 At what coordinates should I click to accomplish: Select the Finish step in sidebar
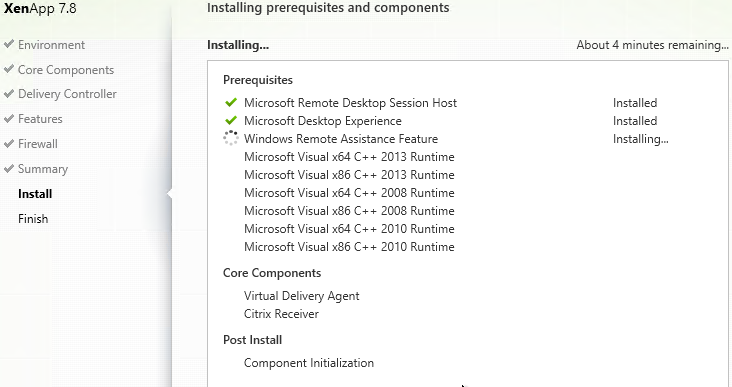coord(33,218)
